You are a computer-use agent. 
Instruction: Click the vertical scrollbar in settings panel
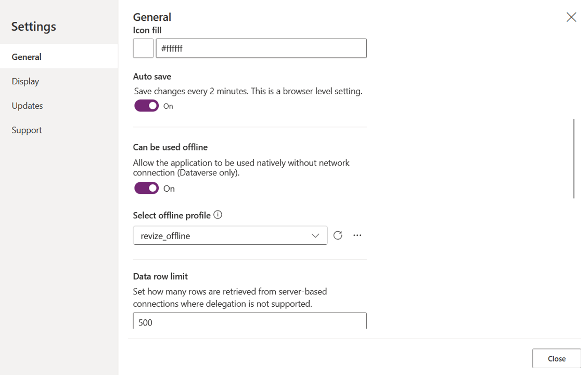pos(573,158)
